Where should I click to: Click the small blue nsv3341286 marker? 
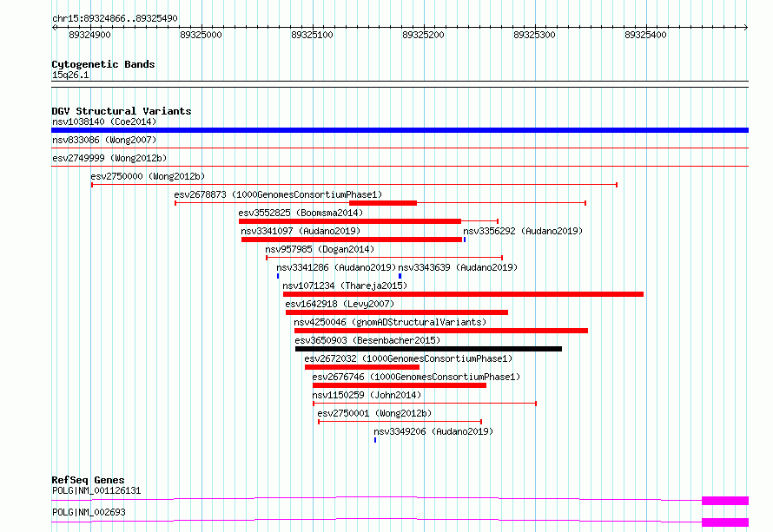[278, 276]
